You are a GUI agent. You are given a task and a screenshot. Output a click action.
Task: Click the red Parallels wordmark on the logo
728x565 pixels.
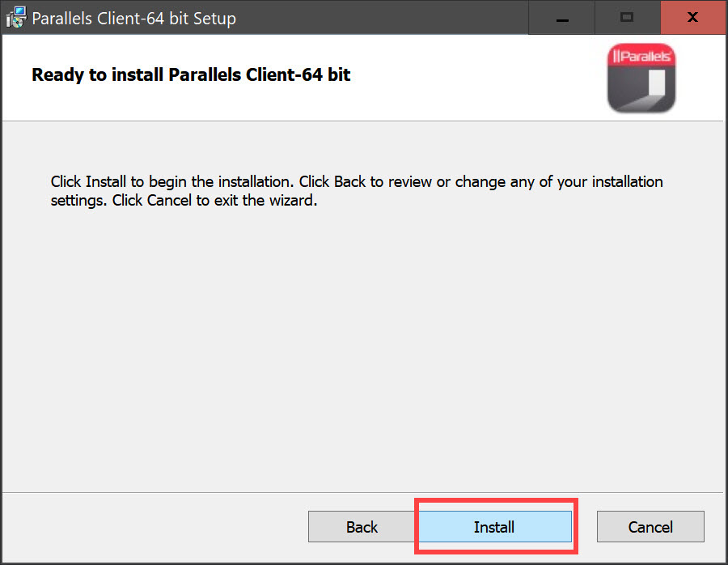click(641, 56)
